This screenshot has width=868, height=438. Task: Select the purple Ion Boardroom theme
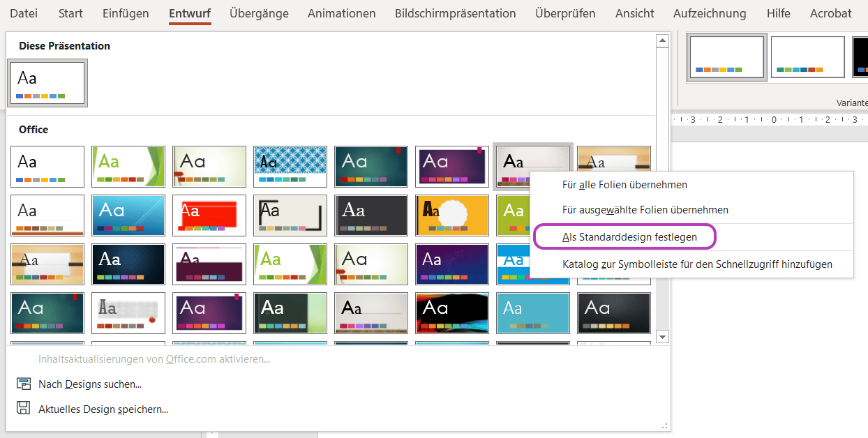click(452, 167)
